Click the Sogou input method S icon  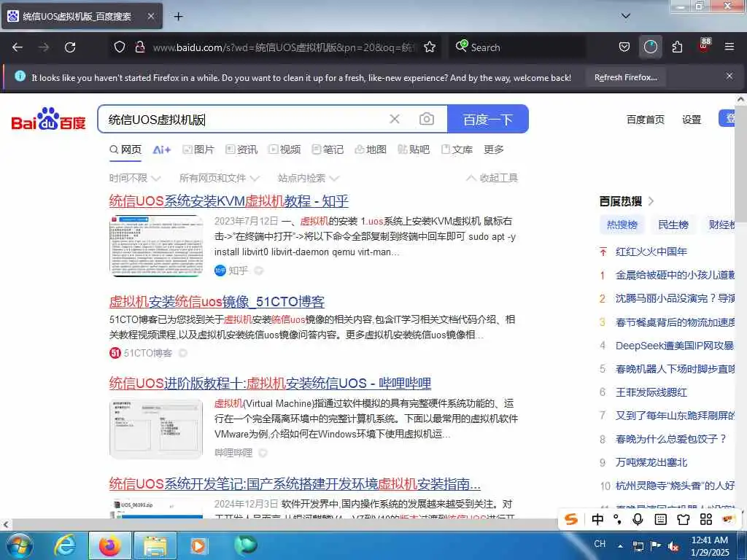[x=571, y=519]
